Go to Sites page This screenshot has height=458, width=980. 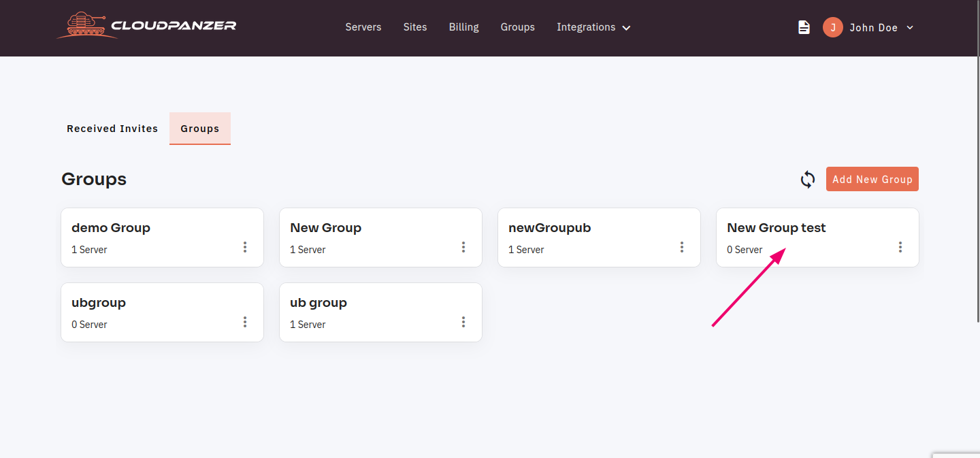coord(415,27)
